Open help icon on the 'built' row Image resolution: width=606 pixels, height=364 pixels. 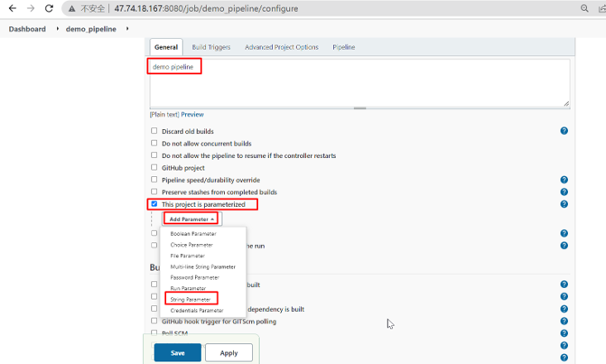tap(564, 285)
